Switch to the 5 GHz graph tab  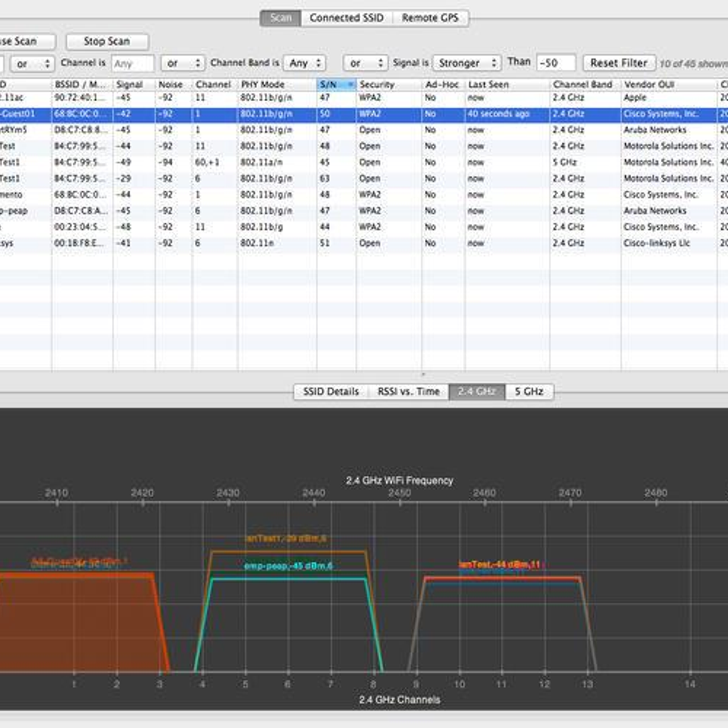(x=529, y=392)
